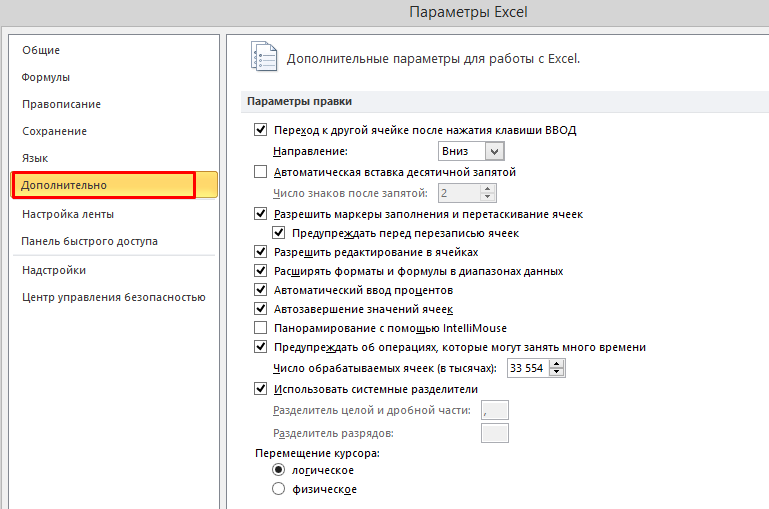Toggle Автоматический ввод процентов
This screenshot has width=769, height=509.
(260, 290)
